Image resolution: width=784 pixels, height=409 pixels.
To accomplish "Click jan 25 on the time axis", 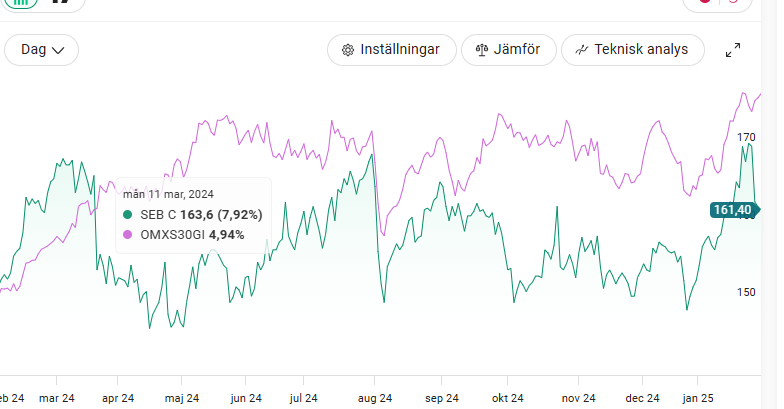I will (x=699, y=398).
